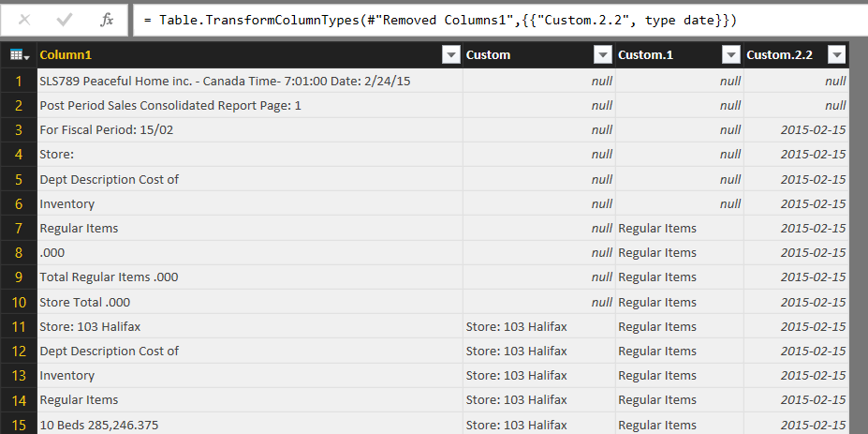The height and width of the screenshot is (434, 868).
Task: Click the table icon in header corner
Action: coord(19,55)
